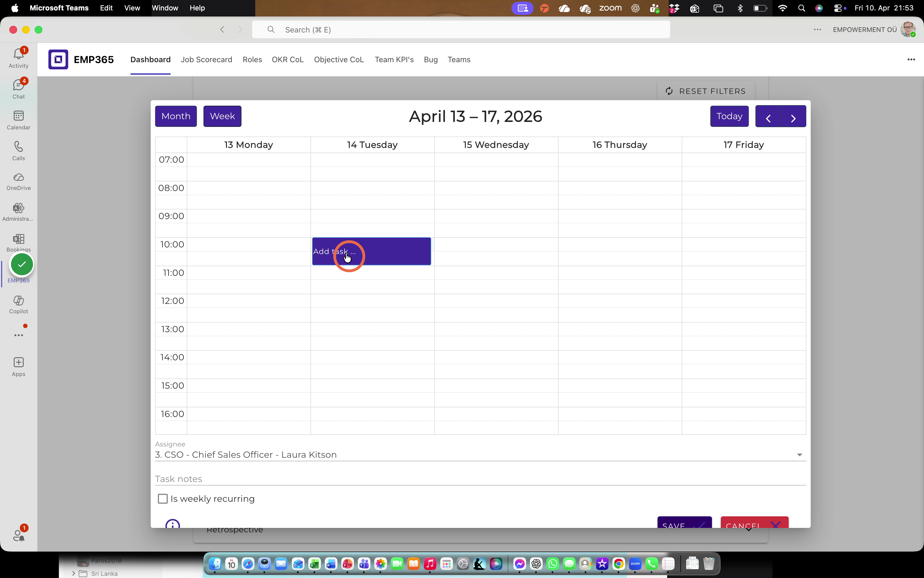The width and height of the screenshot is (924, 578).
Task: Show more apps in Teams sidebar
Action: coord(18,335)
